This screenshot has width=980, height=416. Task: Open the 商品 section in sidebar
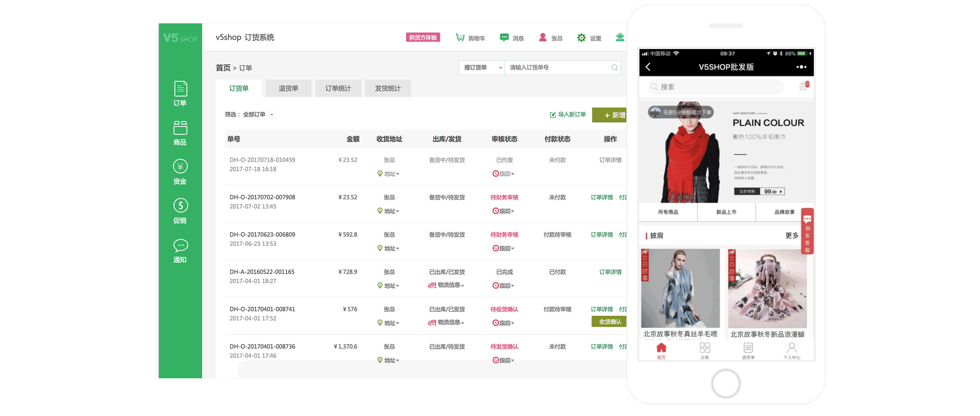(180, 133)
